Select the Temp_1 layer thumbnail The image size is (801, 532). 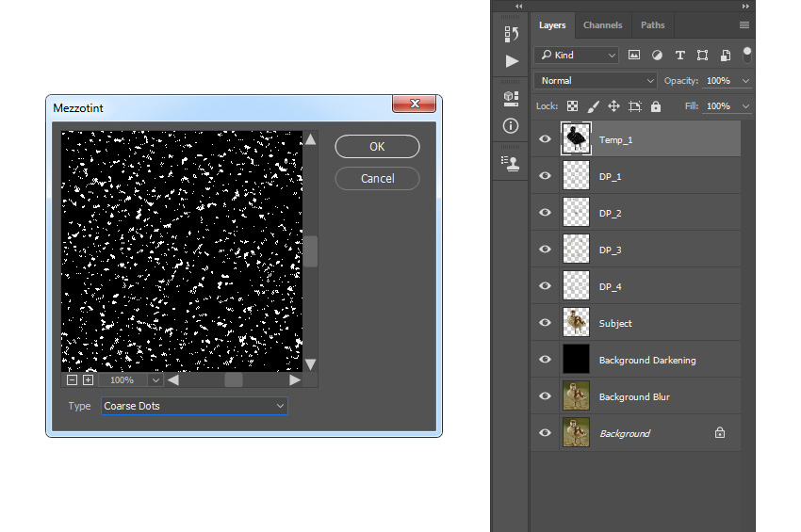click(x=576, y=138)
